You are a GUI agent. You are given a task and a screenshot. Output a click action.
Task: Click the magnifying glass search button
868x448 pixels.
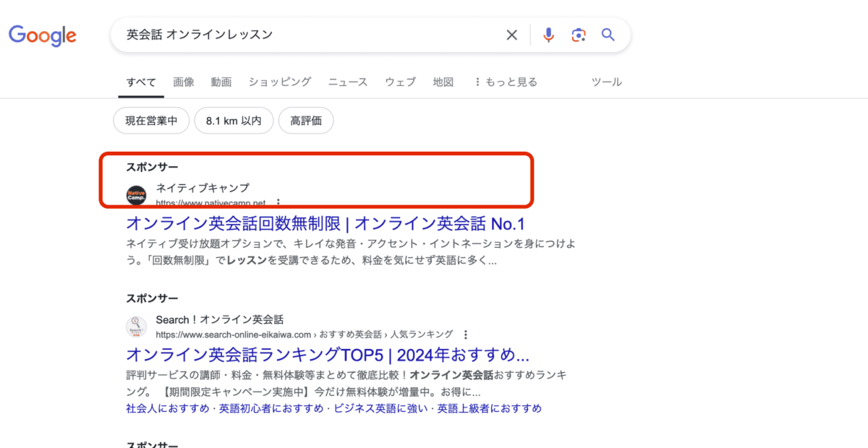608,35
